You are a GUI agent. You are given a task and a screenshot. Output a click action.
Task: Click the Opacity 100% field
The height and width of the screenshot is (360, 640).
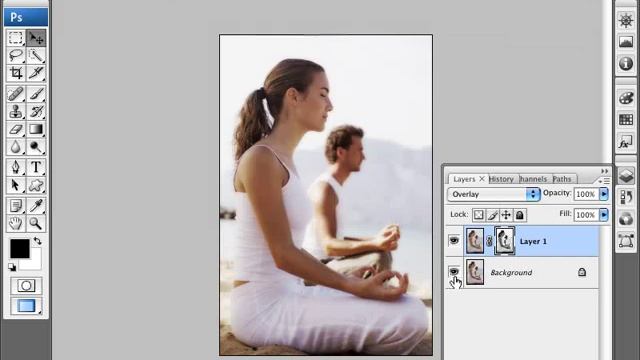586,194
